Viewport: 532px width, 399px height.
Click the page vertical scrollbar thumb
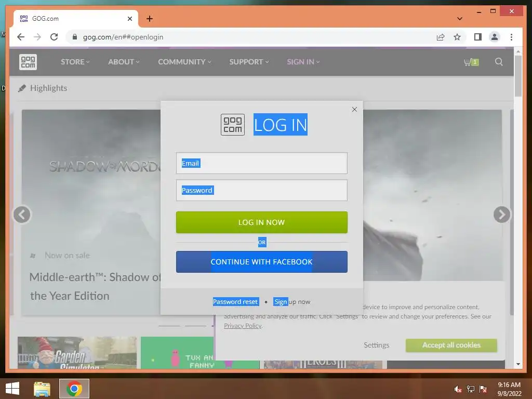(x=518, y=76)
